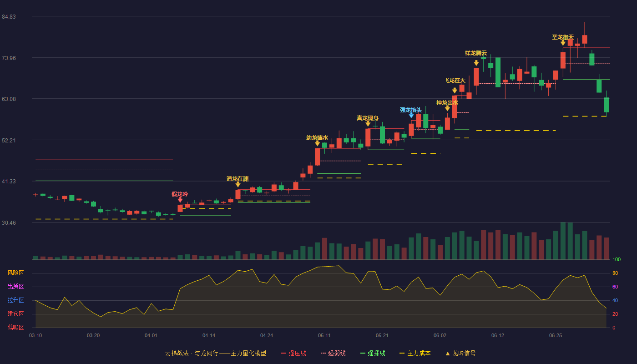
Task: Toggle the 强弱线 legend entry
Action: tap(333, 353)
